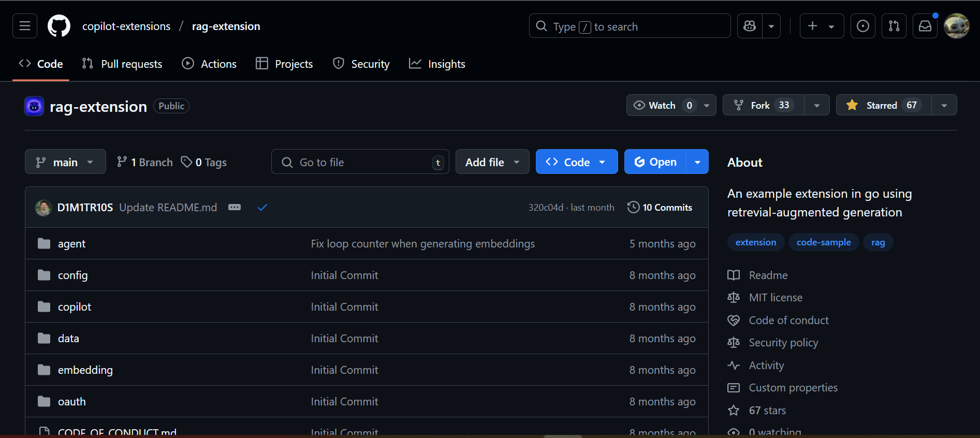Open the create new plus menu
Image resolution: width=980 pixels, height=438 pixels.
point(822,26)
